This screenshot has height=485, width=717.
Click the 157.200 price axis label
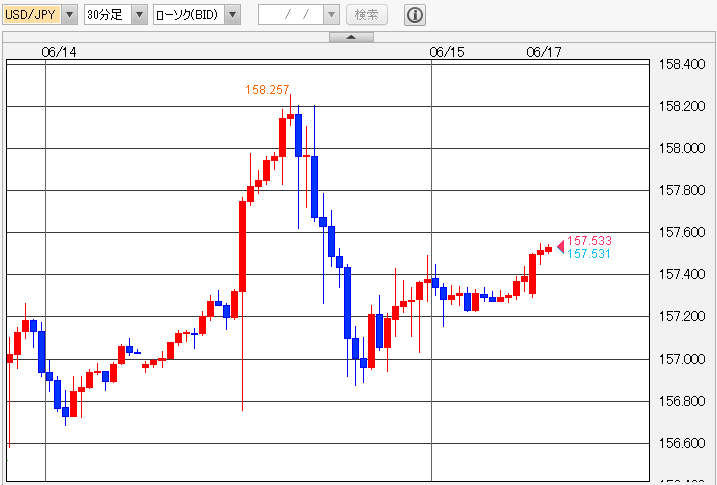coord(682,316)
